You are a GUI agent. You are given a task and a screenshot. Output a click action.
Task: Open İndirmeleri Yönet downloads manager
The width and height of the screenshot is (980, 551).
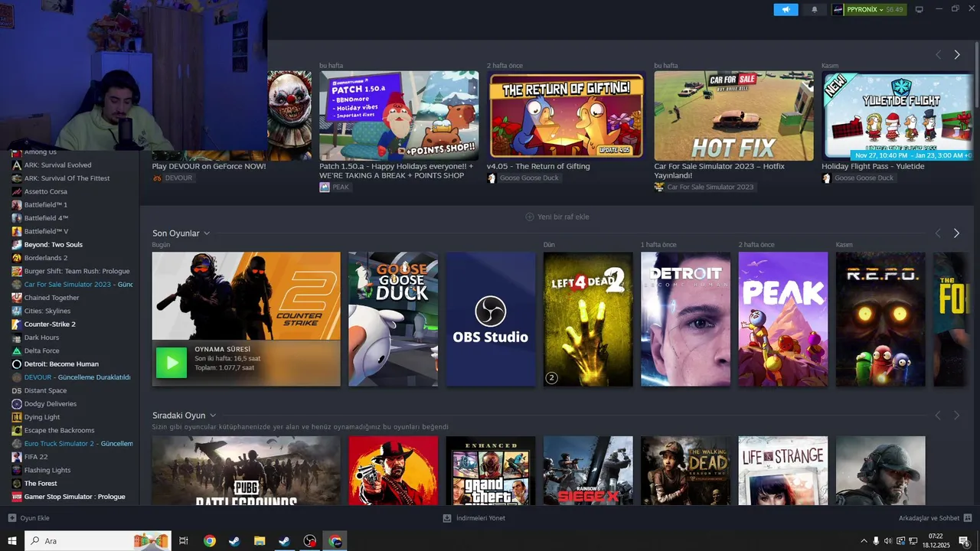tap(474, 518)
